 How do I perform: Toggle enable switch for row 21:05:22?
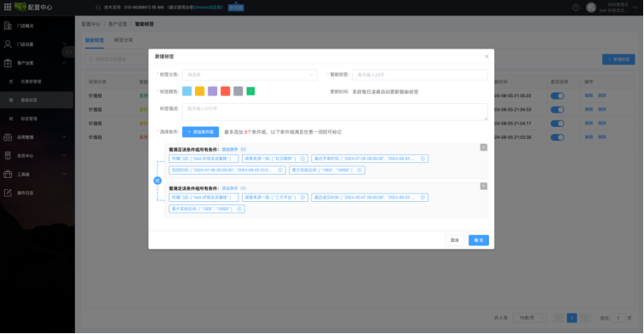coord(557,95)
